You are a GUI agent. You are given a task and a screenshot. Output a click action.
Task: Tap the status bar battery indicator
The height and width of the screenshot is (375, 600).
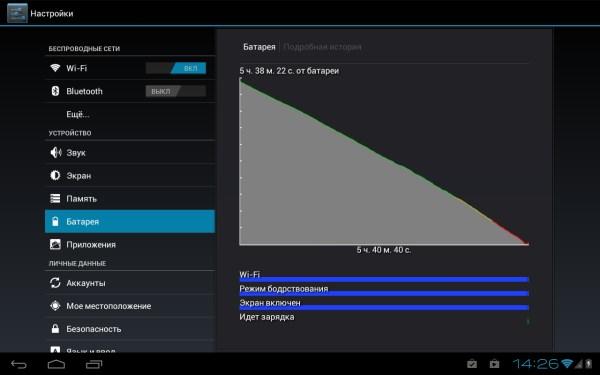[589, 363]
